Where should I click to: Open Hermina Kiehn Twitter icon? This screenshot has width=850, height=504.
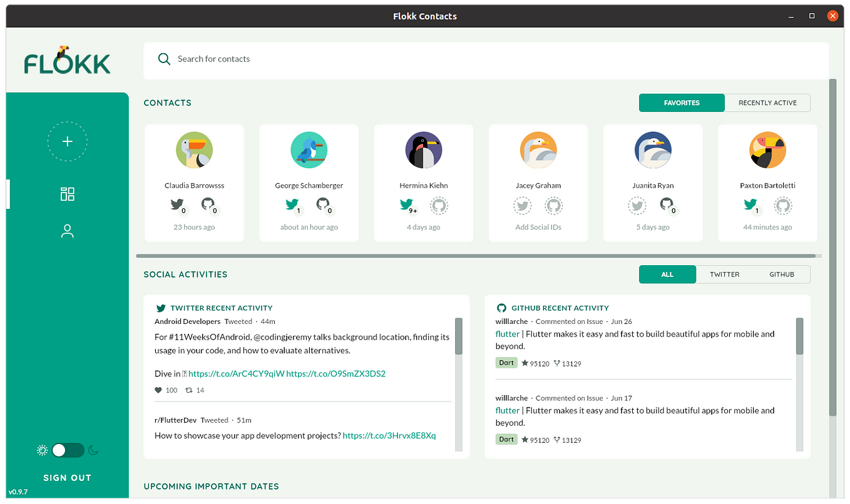tap(407, 205)
